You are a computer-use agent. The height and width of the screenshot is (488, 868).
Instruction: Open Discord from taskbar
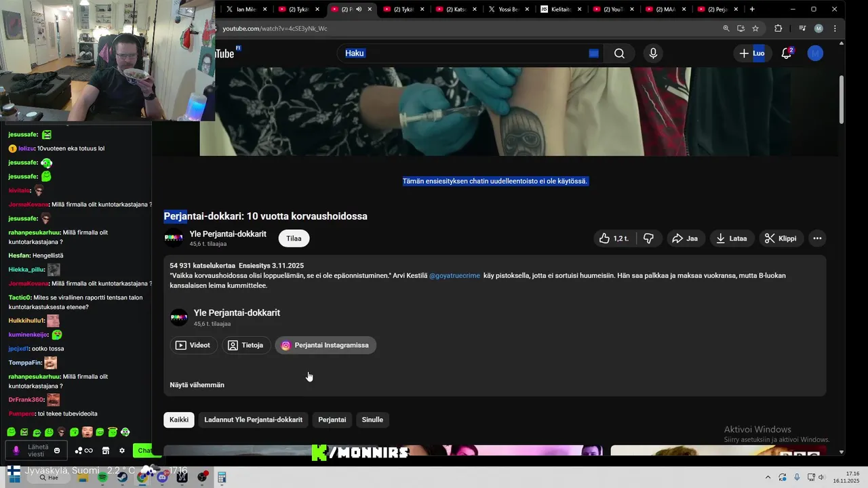click(x=162, y=478)
